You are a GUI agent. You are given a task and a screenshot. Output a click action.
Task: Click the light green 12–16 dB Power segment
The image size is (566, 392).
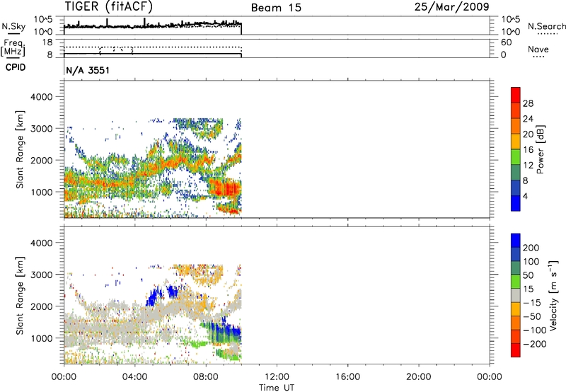[516, 157]
